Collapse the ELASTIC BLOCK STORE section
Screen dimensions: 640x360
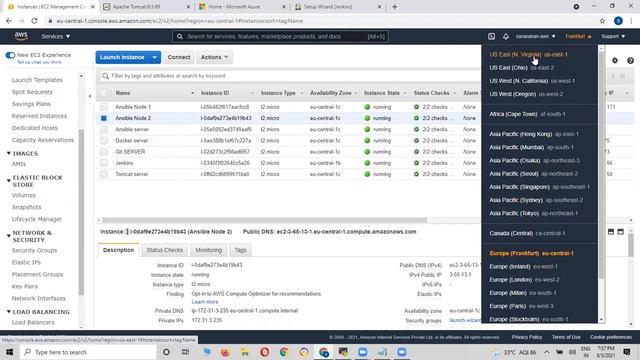pos(9,180)
